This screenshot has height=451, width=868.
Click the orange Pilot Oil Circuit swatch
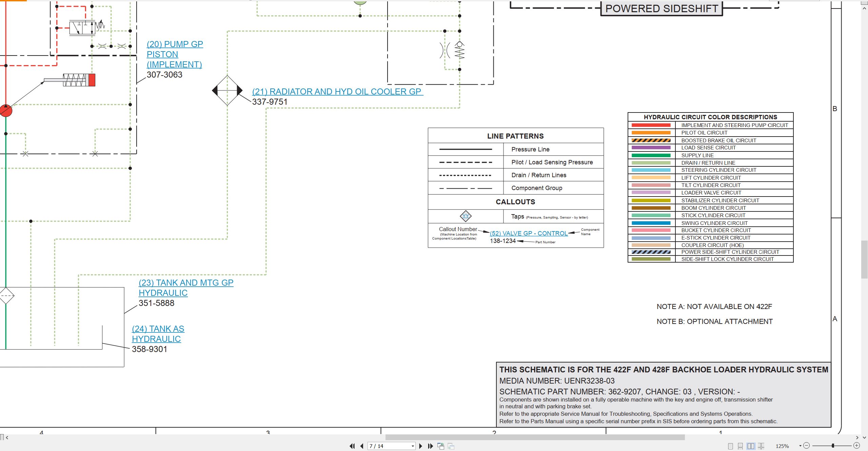pyautogui.click(x=651, y=132)
